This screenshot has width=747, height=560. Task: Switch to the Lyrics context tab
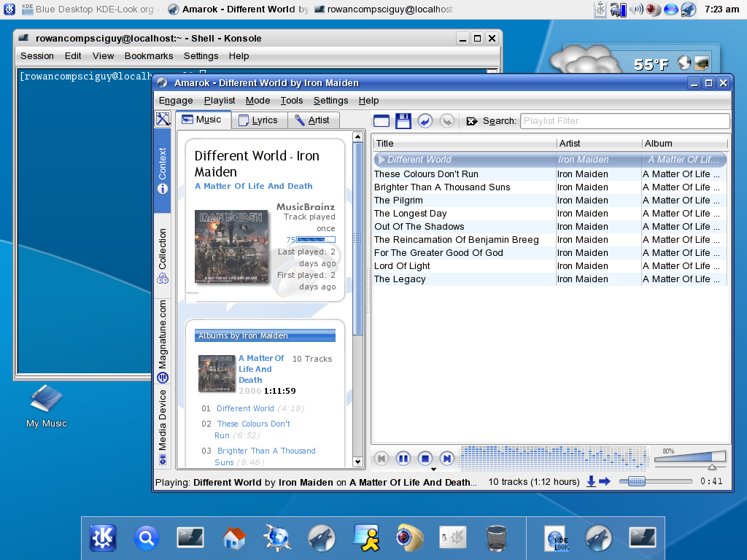tap(259, 120)
